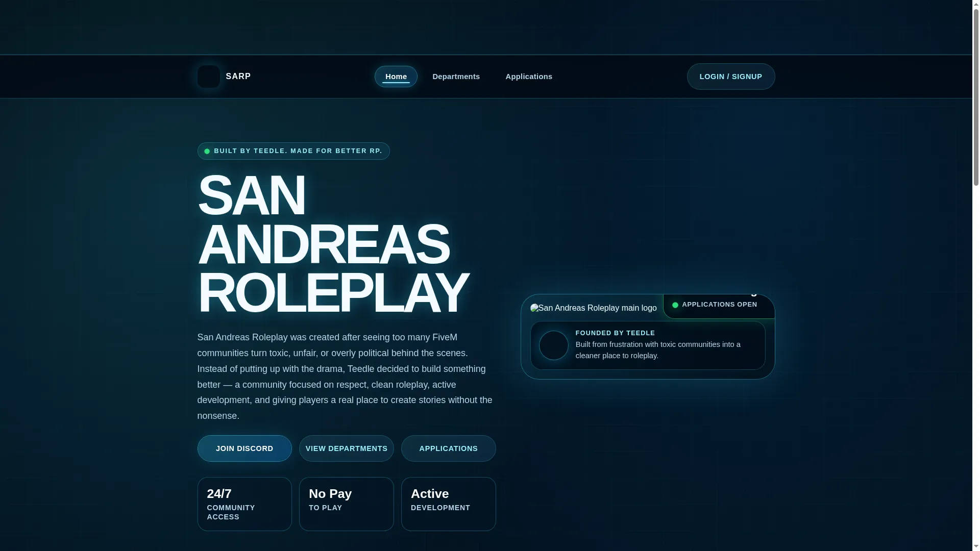This screenshot has width=980, height=551.
Task: Click the SARP brand name text
Action: (238, 77)
